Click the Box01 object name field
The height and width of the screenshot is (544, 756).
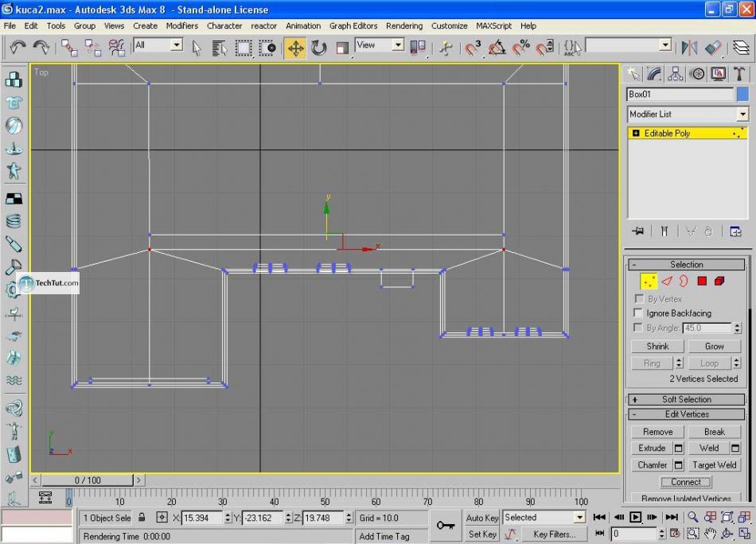click(x=680, y=95)
